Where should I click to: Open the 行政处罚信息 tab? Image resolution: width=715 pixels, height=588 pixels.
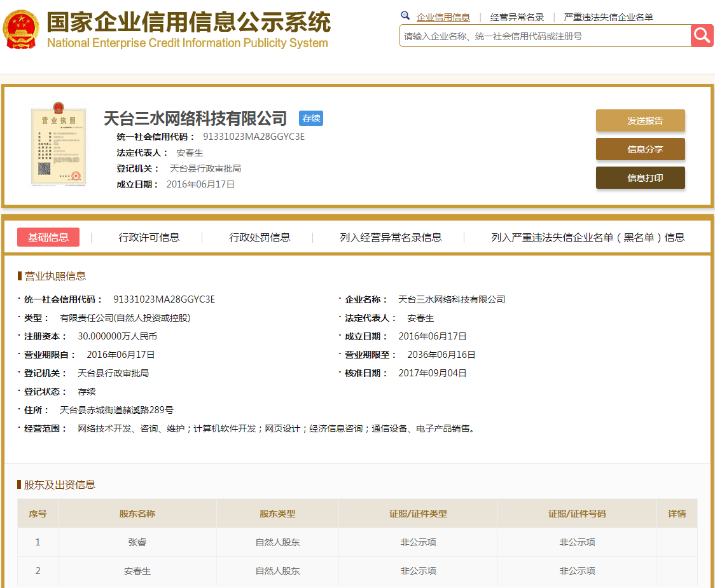click(260, 237)
